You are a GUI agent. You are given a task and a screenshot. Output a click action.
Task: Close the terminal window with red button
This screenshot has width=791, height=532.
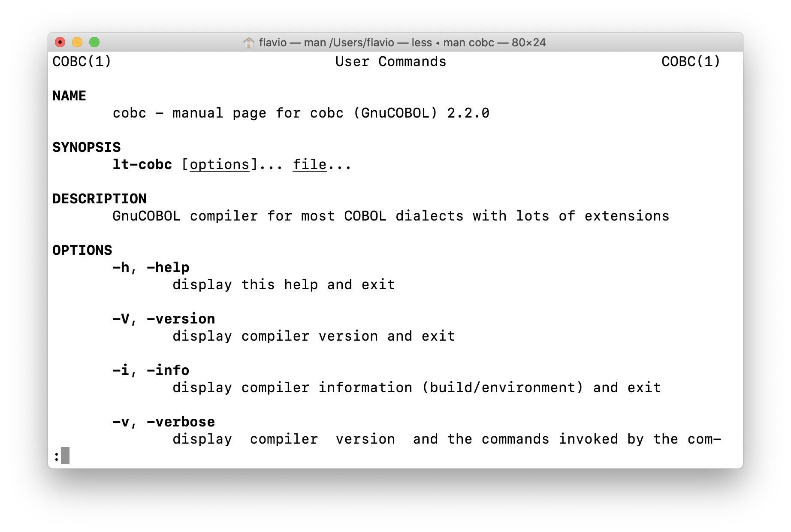[x=60, y=42]
